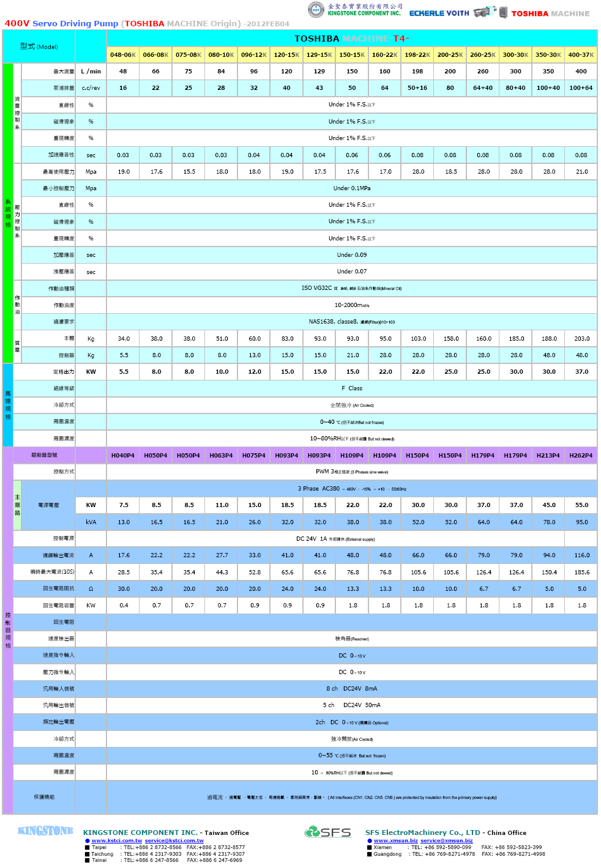Select the 048-06K model column header

click(123, 55)
